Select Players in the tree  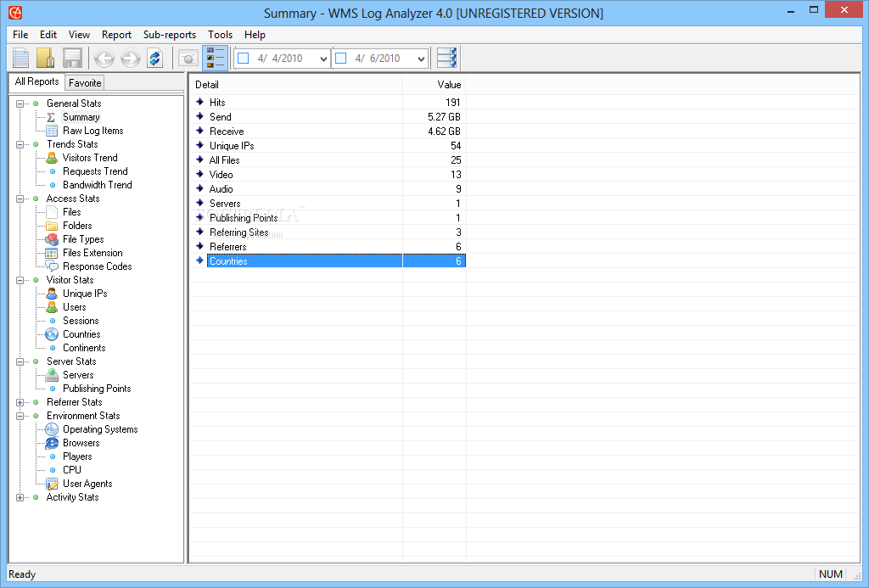coord(77,456)
